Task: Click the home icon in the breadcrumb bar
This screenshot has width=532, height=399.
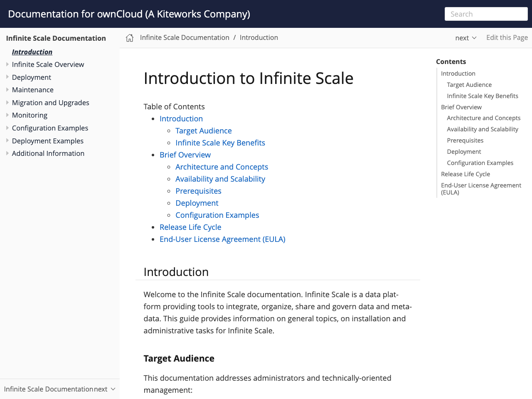Action: tap(129, 37)
